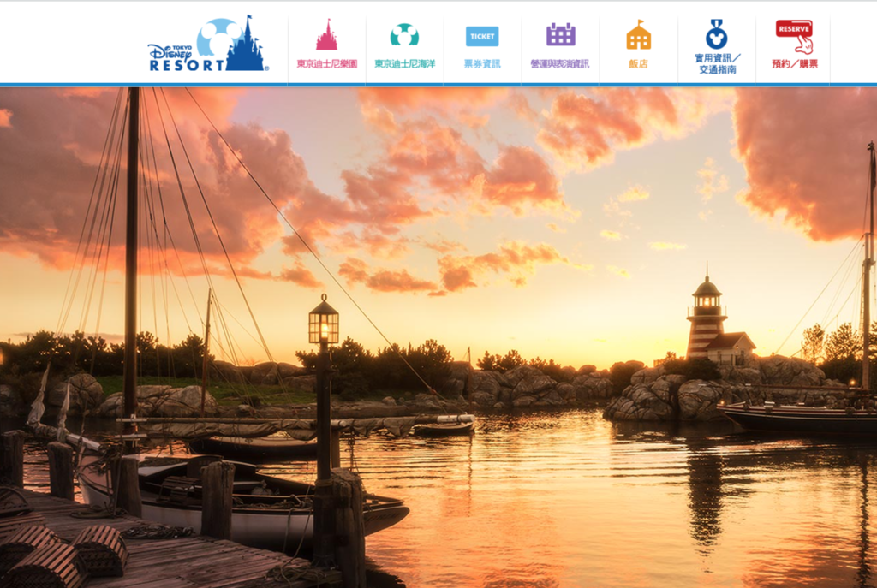Open 東京迪士尼樂園 menu label
The width and height of the screenshot is (877, 588).
[x=326, y=64]
